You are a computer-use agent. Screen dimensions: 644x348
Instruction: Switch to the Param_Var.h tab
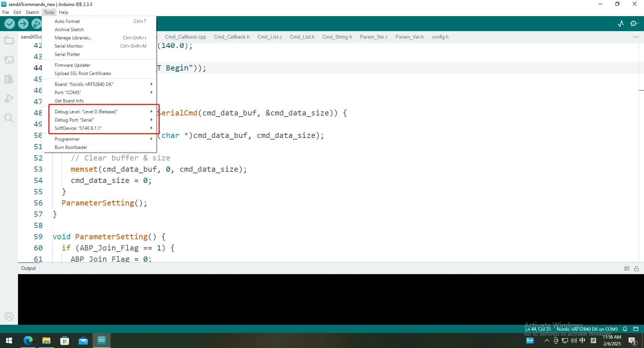pyautogui.click(x=409, y=37)
